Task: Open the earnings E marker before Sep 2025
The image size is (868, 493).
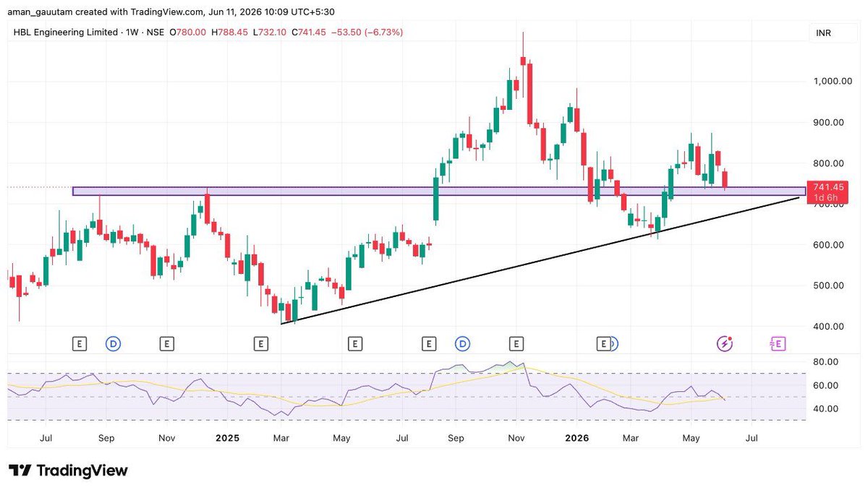Action: coord(429,344)
